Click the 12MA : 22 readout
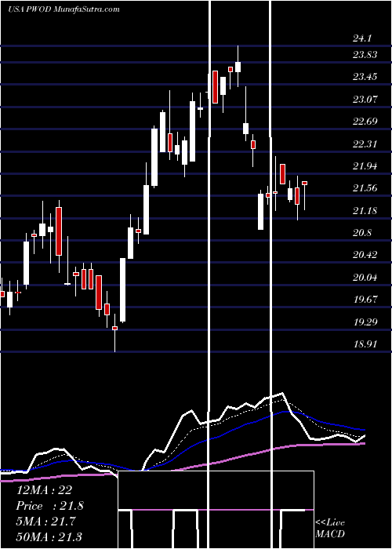This screenshot has height=549, width=392. [44, 490]
